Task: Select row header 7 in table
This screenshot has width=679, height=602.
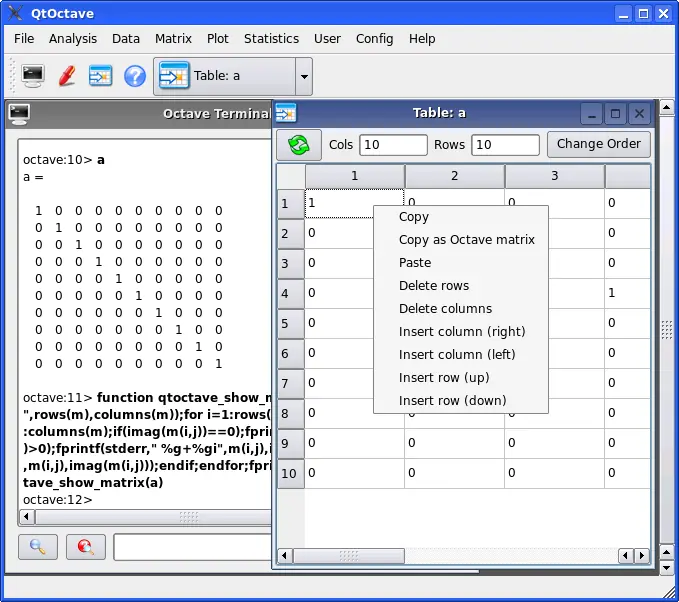Action: [x=291, y=383]
